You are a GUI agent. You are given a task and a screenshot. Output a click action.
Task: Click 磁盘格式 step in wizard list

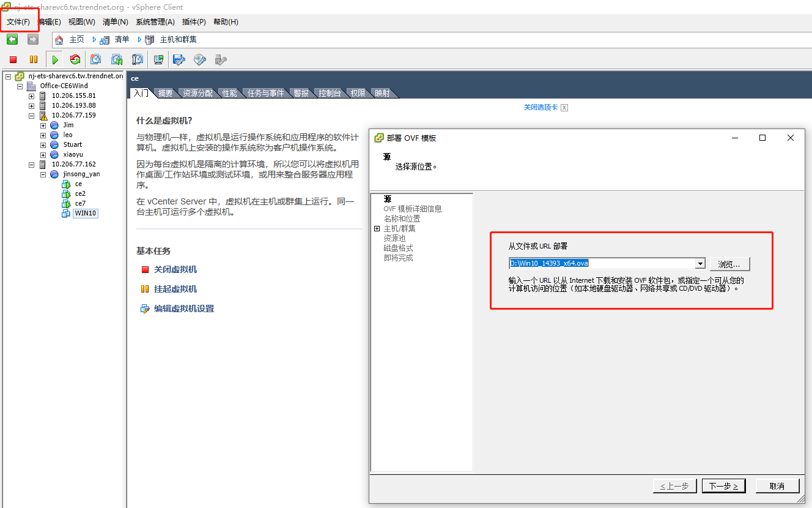point(398,248)
